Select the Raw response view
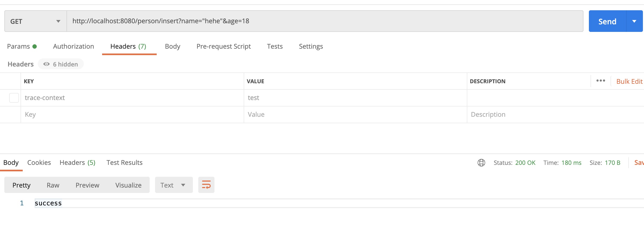This screenshot has width=644, height=227. click(x=53, y=185)
